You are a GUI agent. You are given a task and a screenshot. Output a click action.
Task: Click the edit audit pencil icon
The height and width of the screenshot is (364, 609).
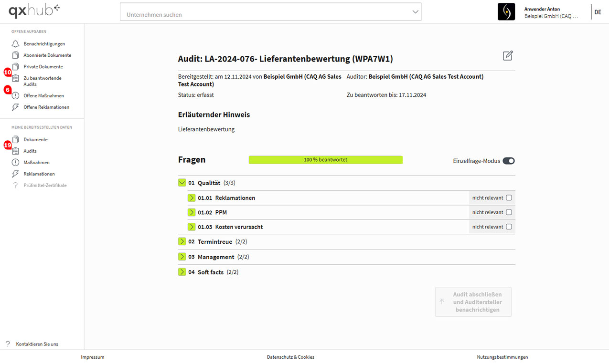(508, 56)
